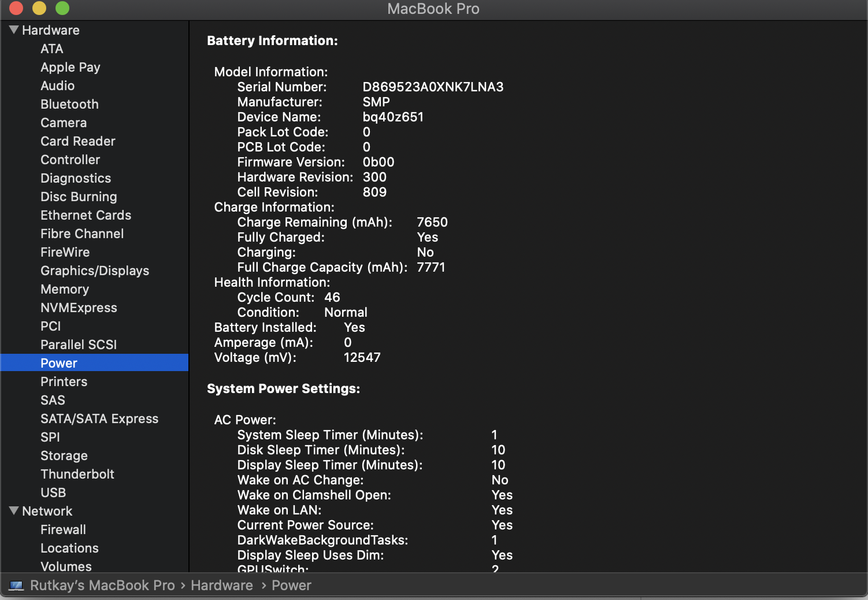Viewport: 868px width, 600px height.
Task: Click the Hardware Revision value 300
Action: 374,177
